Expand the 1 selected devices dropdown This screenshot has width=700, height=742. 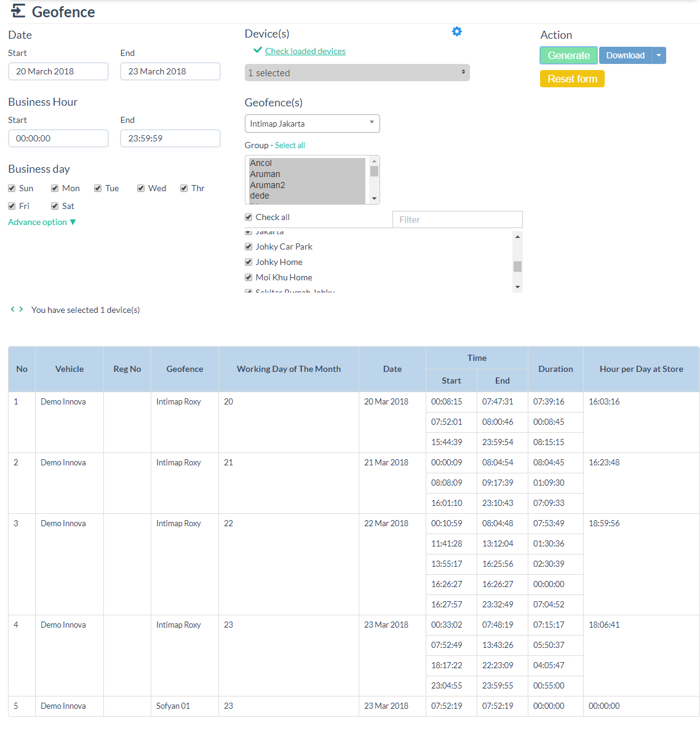[357, 73]
